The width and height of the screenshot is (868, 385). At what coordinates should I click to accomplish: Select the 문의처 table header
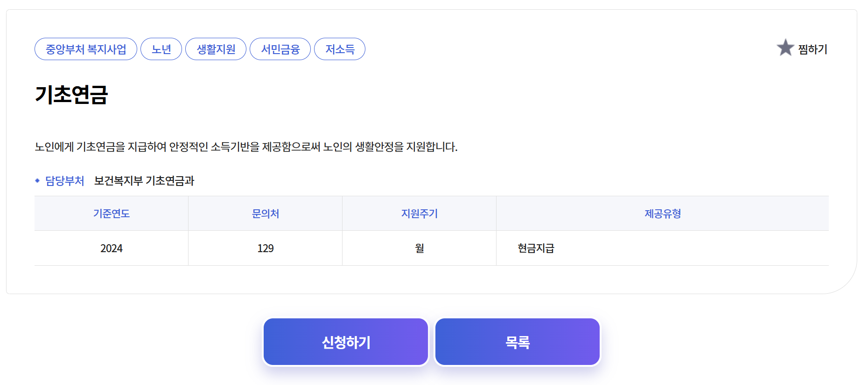pos(265,213)
